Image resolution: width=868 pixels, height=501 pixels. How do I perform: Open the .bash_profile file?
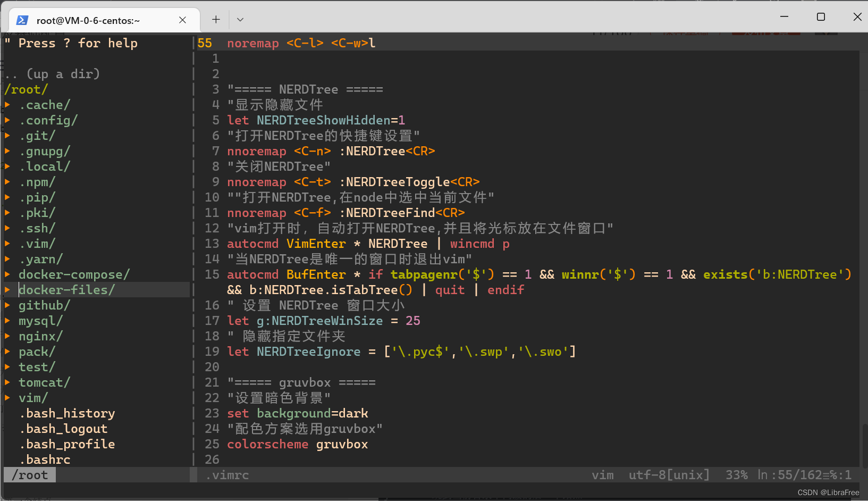coord(67,444)
